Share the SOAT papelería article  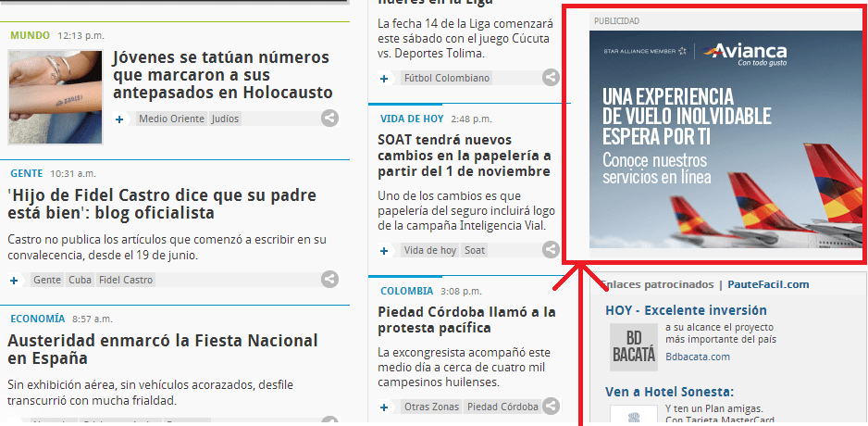551,250
